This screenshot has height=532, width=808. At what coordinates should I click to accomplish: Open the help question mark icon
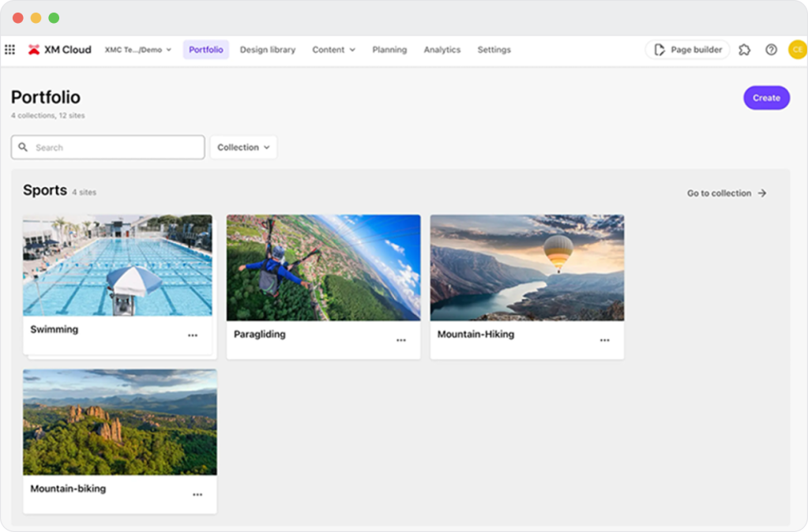771,50
